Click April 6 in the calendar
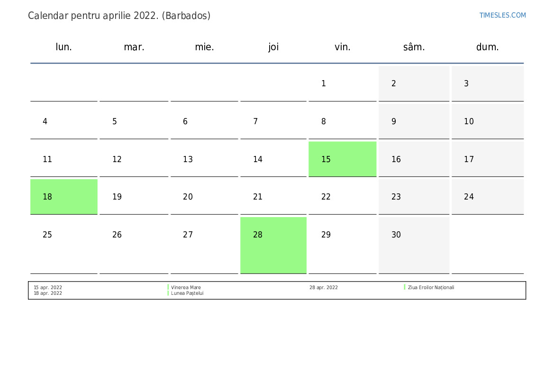 204,121
